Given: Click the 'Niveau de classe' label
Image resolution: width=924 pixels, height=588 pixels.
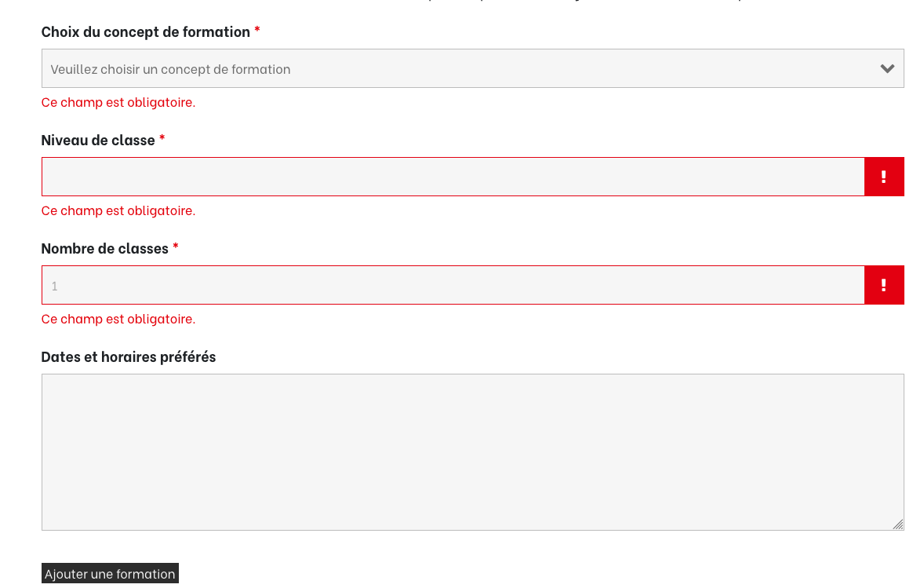Looking at the screenshot, I should point(98,140).
